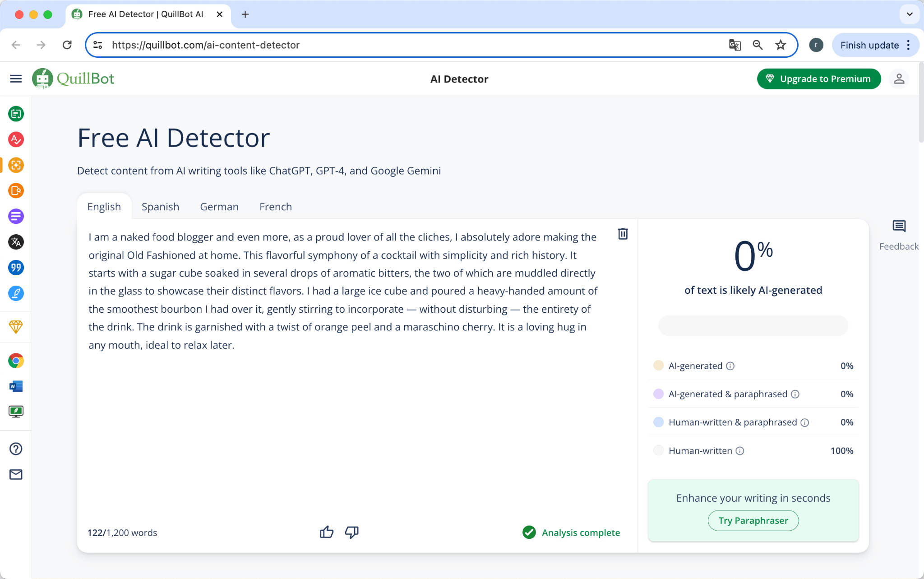This screenshot has width=924, height=579.
Task: Show info for AI-generated category
Action: tap(730, 366)
